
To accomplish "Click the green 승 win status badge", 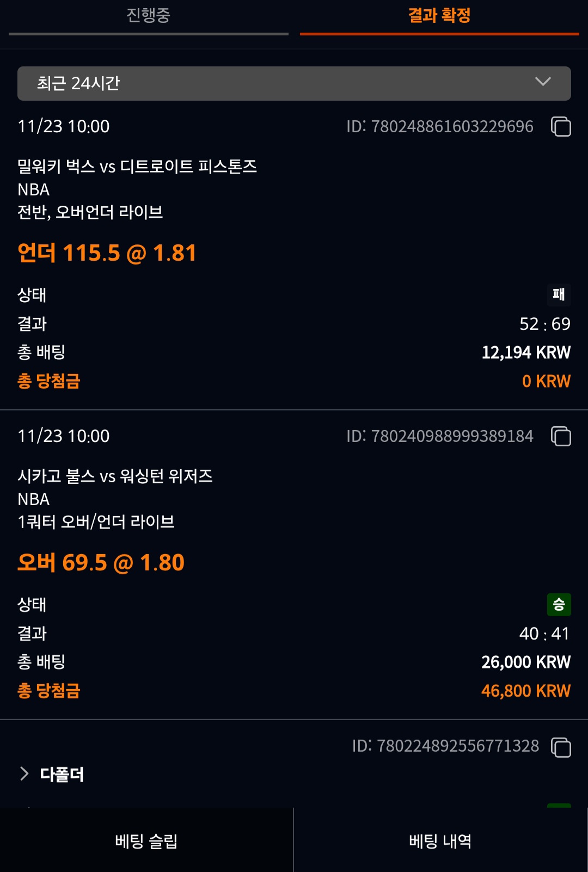I will 559,604.
